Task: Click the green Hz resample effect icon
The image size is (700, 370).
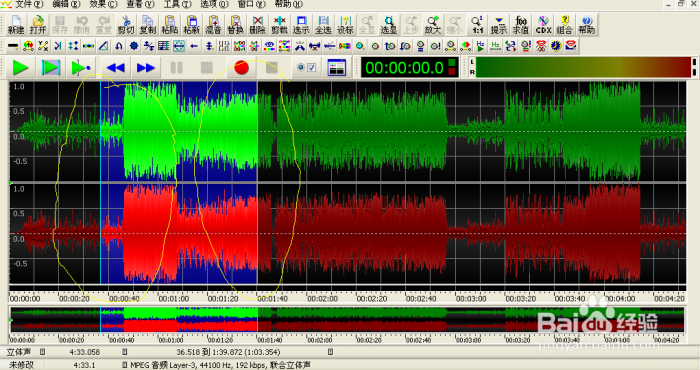Action: (495, 46)
